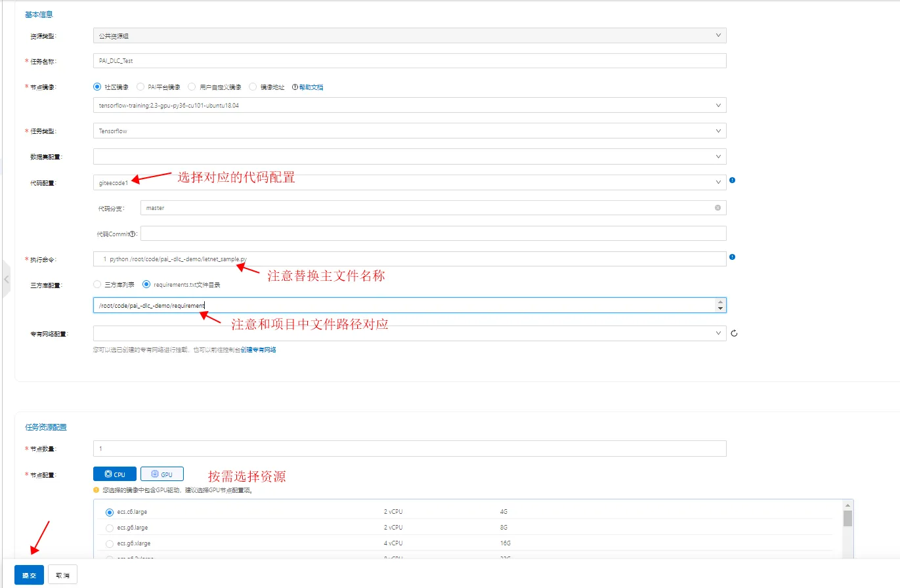Click the help icon before 帮助文档
This screenshot has height=588, width=900.
[295, 87]
